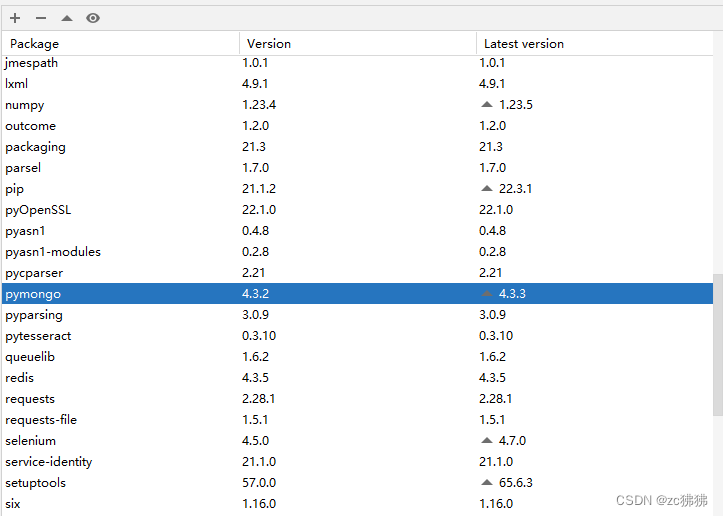The width and height of the screenshot is (723, 516).
Task: Select the queuelib package row
Action: click(357, 357)
